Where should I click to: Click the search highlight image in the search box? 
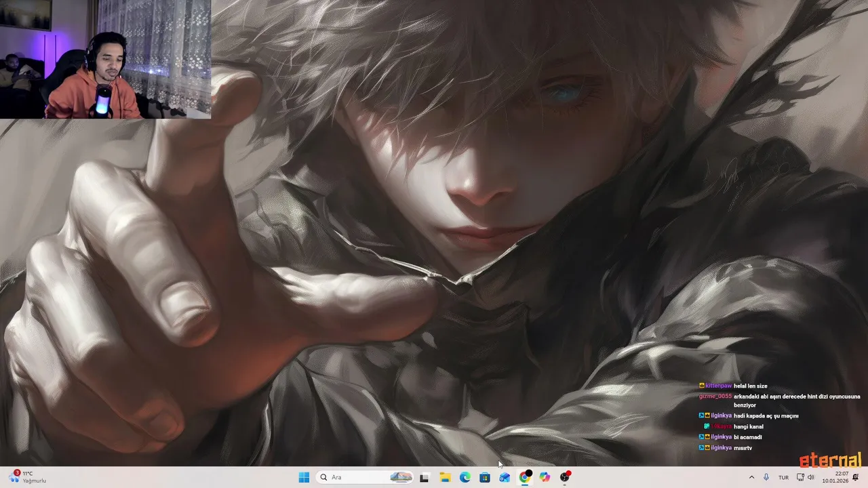401,477
